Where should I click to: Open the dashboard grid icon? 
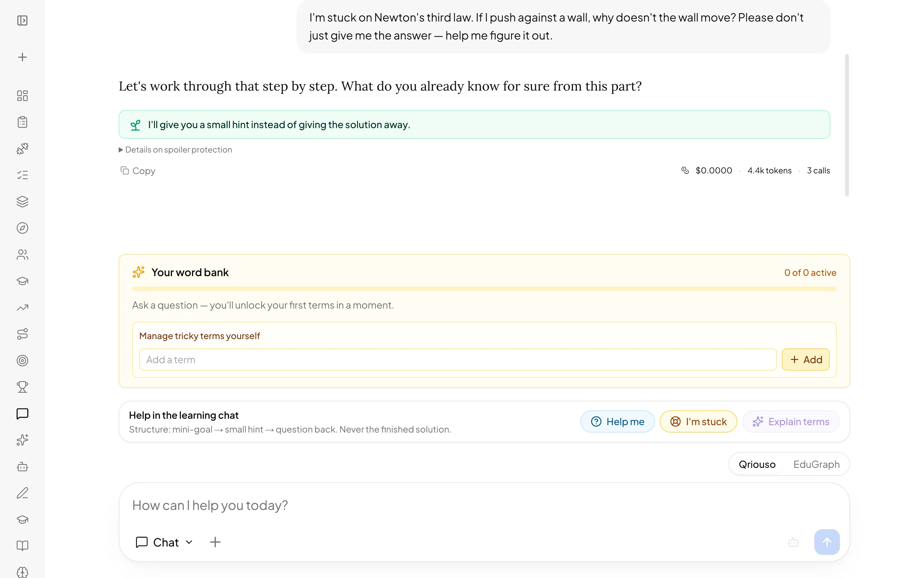[22, 96]
